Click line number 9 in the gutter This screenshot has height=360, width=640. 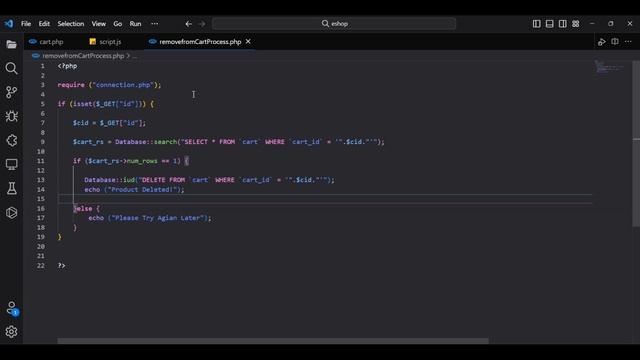coord(42,142)
